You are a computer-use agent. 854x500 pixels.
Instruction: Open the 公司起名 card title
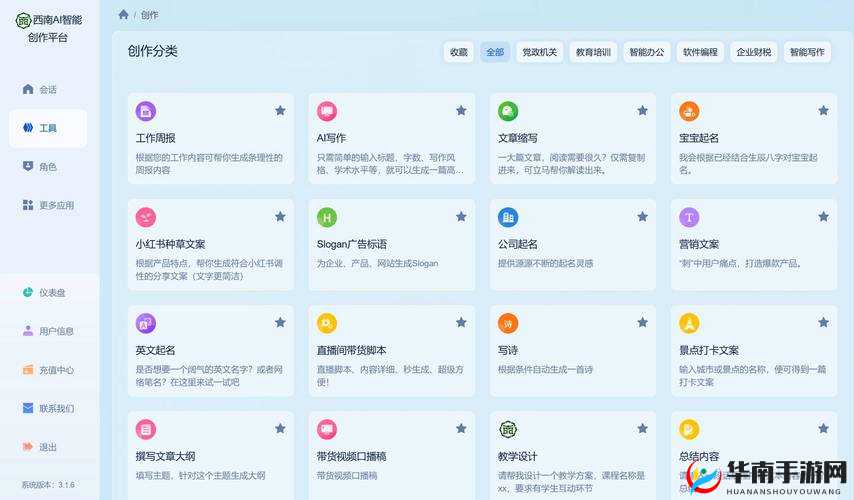click(x=517, y=245)
